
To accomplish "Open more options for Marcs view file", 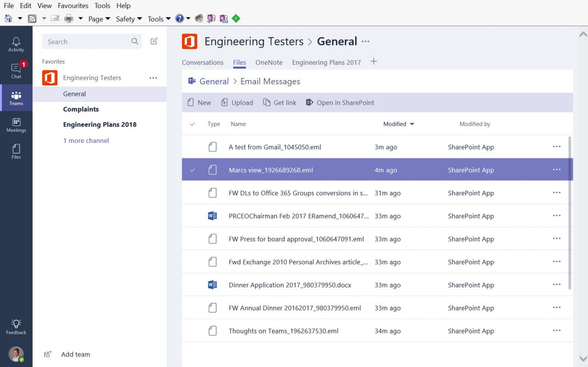I will click(557, 169).
